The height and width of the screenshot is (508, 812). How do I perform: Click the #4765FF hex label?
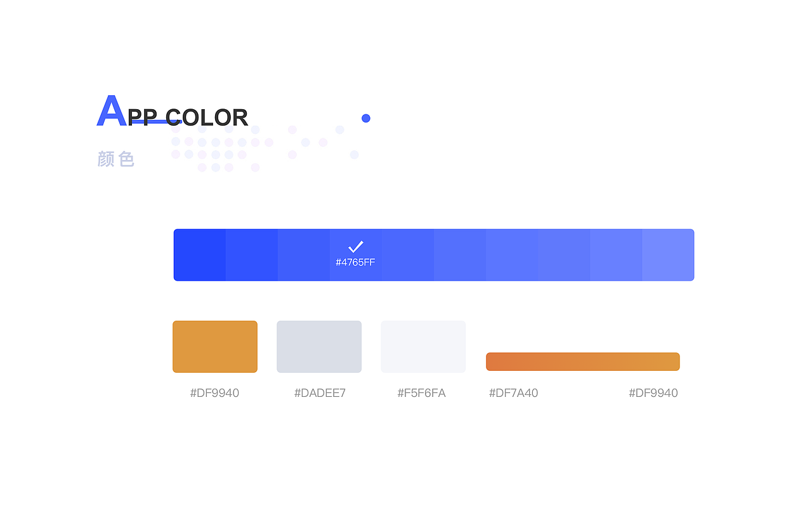(355, 262)
